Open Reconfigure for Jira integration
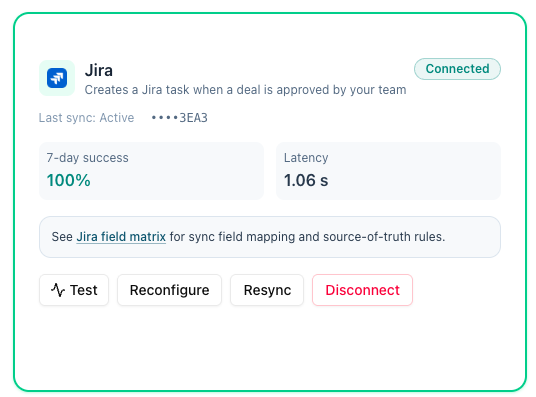Image resolution: width=536 pixels, height=397 pixels. (170, 290)
